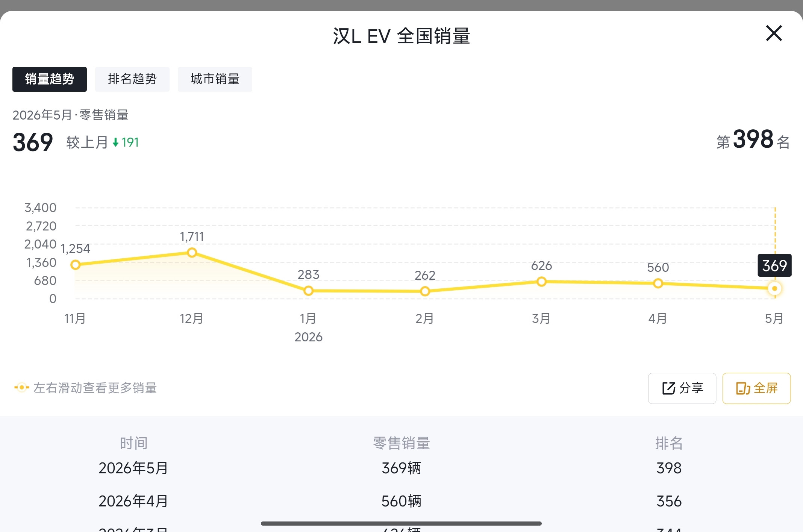Select the 12月 data point 1,711
The image size is (803, 532).
[x=192, y=252]
